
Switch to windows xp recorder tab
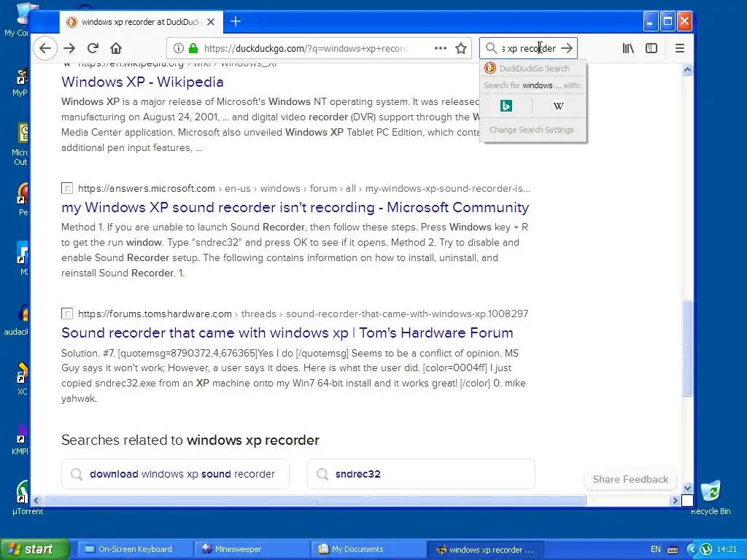[139, 22]
